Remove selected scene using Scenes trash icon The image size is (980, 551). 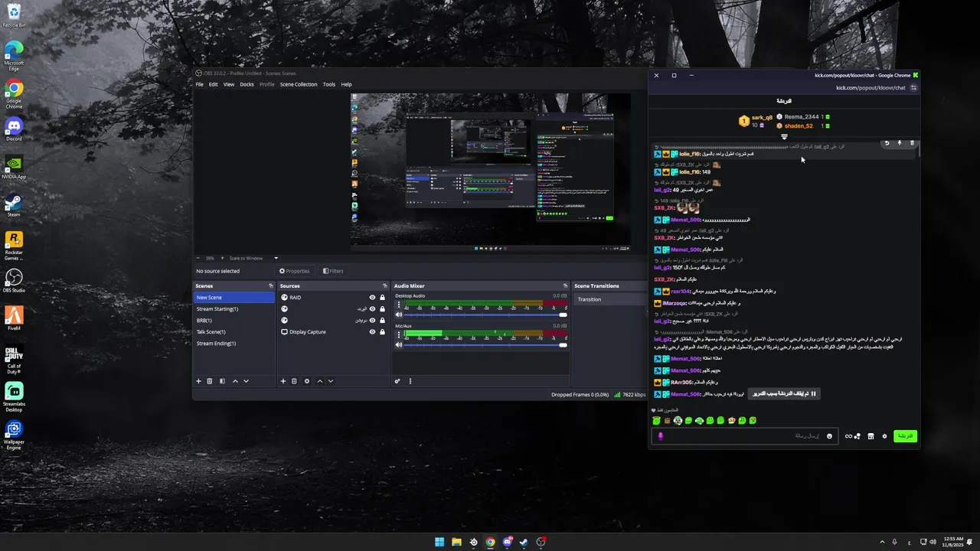click(x=210, y=381)
